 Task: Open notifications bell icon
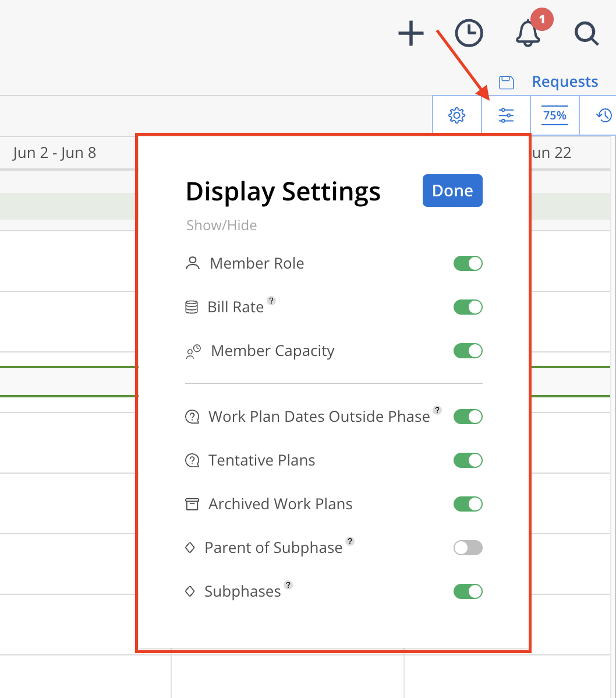click(x=528, y=33)
